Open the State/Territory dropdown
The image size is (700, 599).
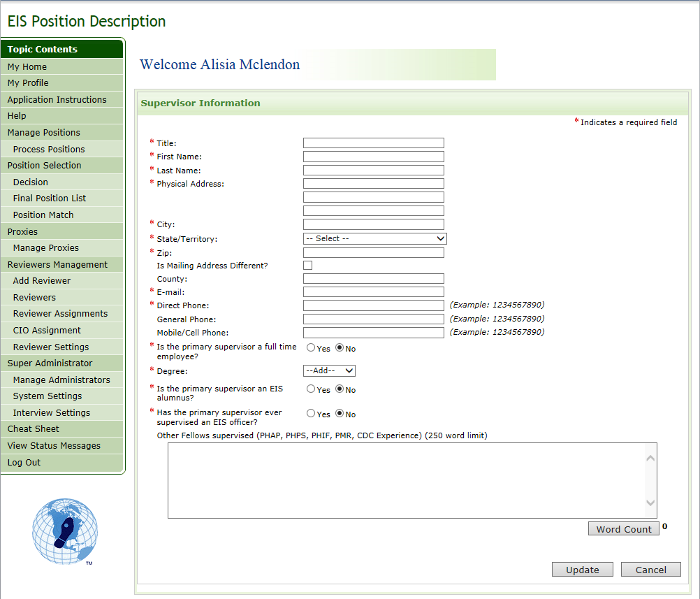click(374, 238)
